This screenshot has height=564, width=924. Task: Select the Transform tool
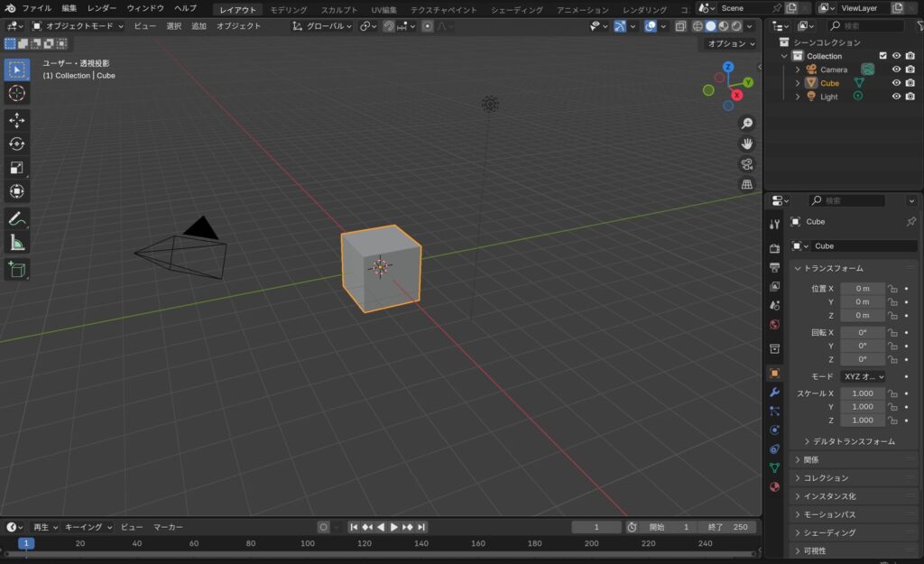tap(16, 191)
